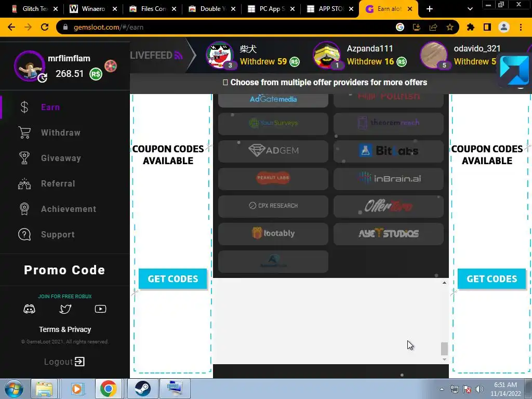Click the Achievement medal icon

(24, 209)
